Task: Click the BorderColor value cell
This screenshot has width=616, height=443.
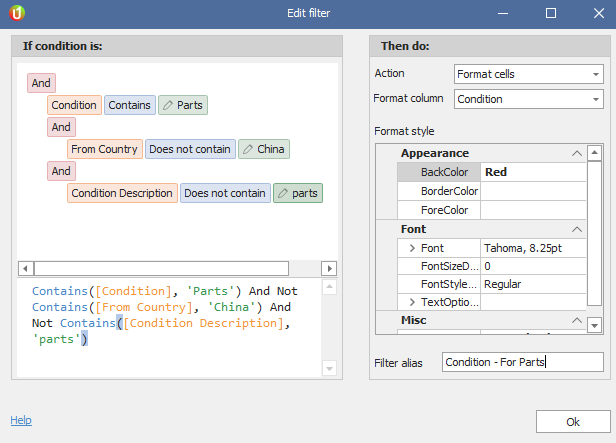Action: point(533,191)
